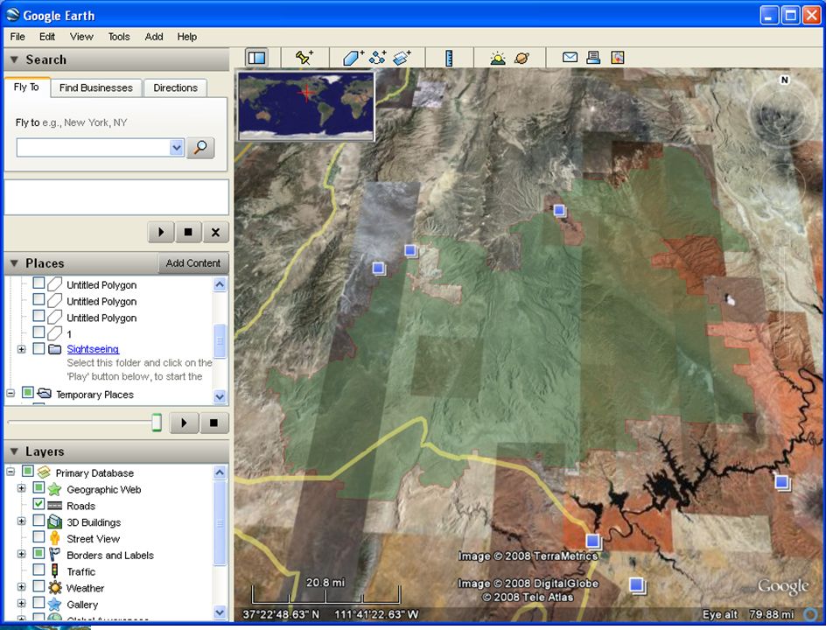Click the Geographic Web star icon
The image size is (840, 630).
pos(54,488)
